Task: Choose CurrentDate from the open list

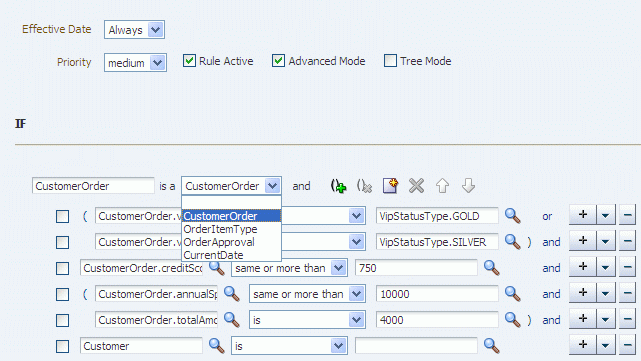Action: coord(231,255)
